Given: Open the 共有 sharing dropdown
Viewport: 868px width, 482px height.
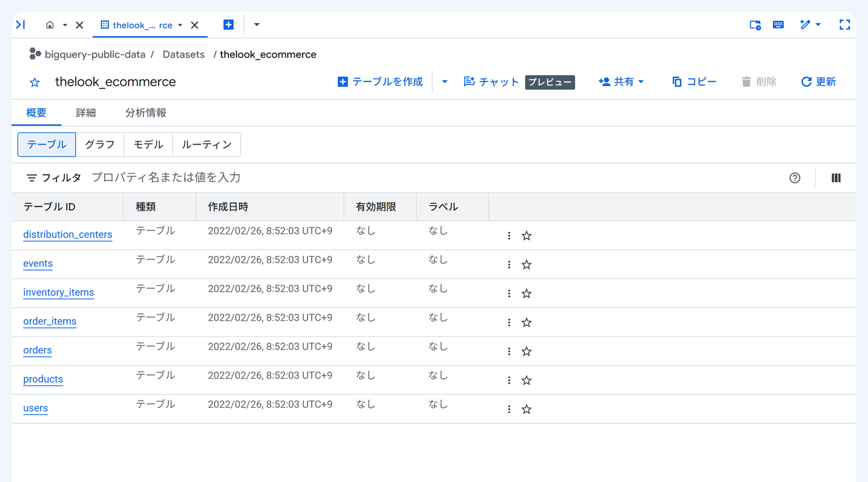Looking at the screenshot, I should click(621, 82).
